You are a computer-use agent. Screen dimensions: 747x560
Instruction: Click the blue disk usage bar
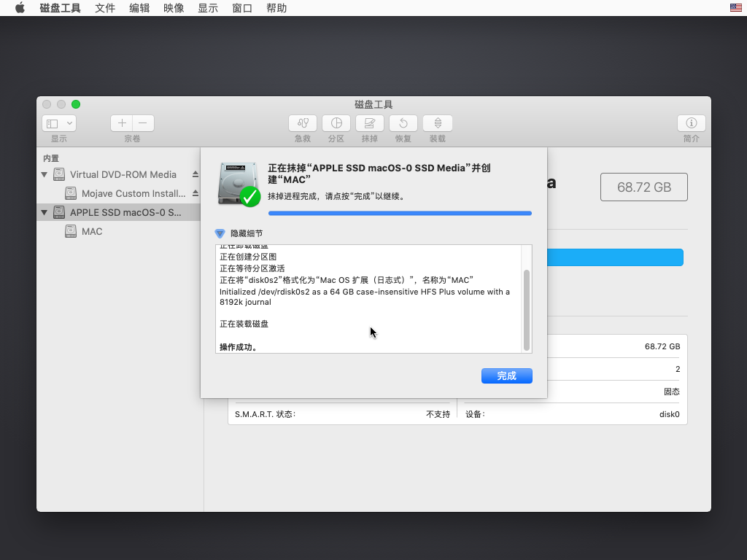[x=615, y=257]
